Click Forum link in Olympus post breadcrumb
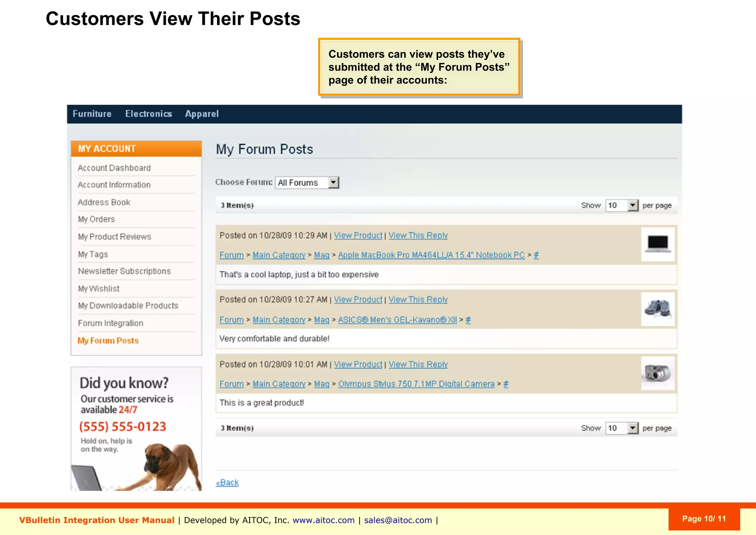 coord(231,384)
